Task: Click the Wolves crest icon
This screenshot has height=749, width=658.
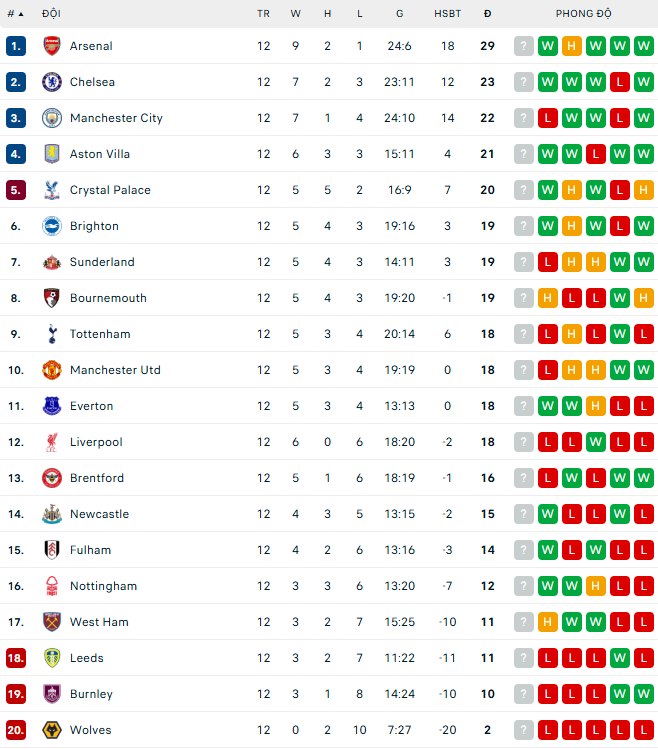Action: click(x=52, y=730)
